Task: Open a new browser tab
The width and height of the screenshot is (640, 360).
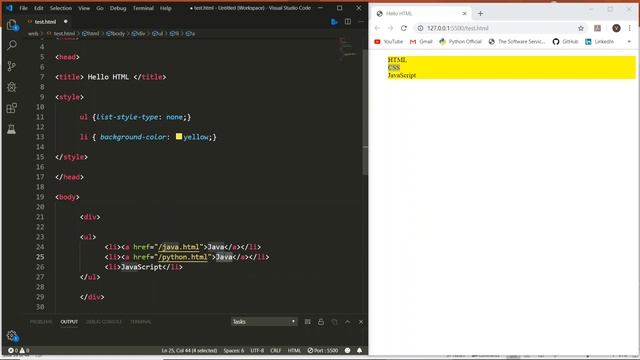Action: point(480,13)
